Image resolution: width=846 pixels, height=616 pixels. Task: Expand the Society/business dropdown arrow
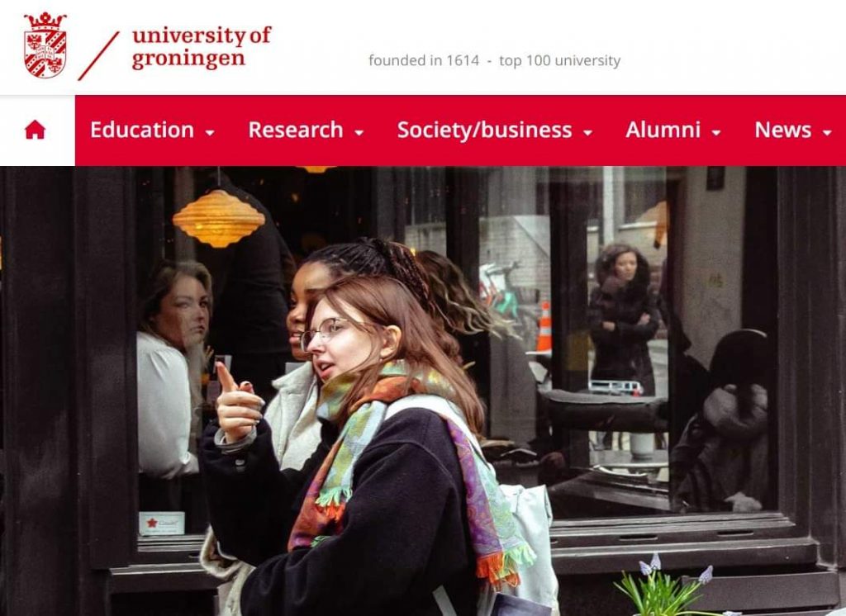click(588, 133)
